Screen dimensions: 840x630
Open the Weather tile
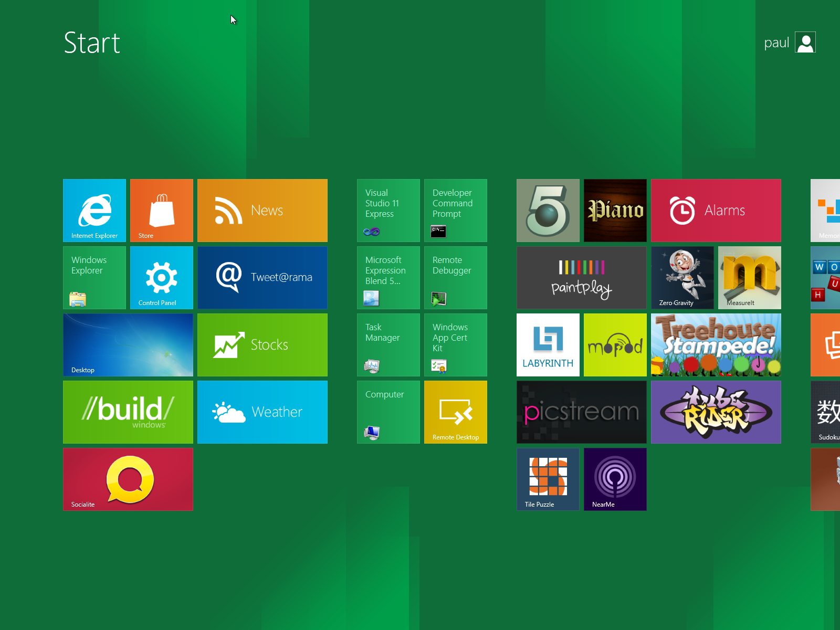[x=262, y=412]
